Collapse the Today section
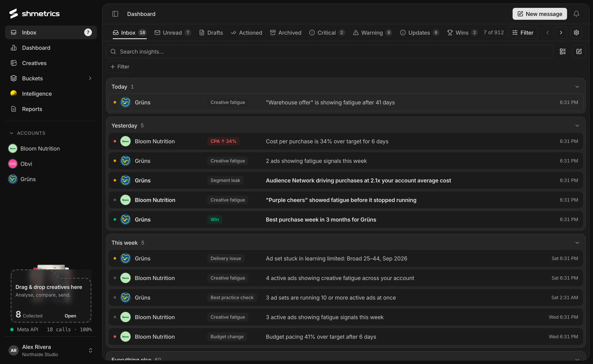Viewport: 593px width, 364px height. point(577,87)
